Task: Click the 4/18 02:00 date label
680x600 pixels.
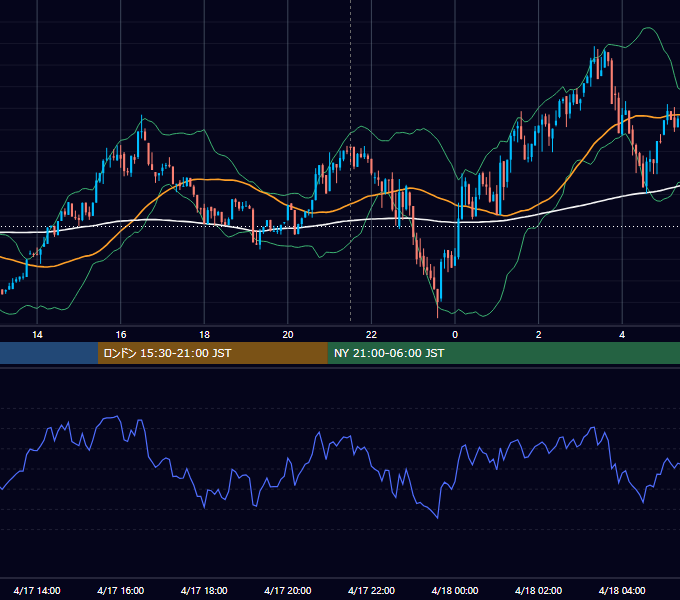Action: (x=538, y=590)
